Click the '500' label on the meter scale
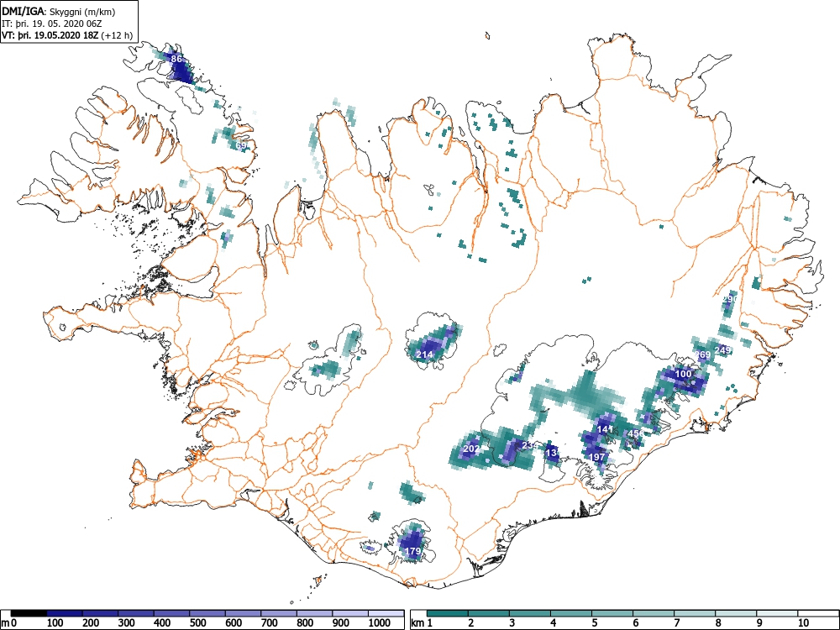 click(198, 623)
